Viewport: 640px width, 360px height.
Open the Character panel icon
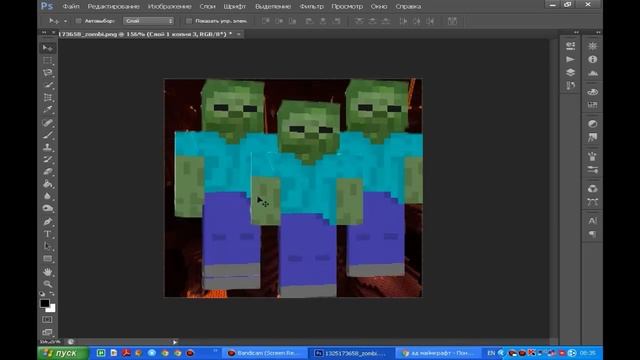click(x=593, y=221)
